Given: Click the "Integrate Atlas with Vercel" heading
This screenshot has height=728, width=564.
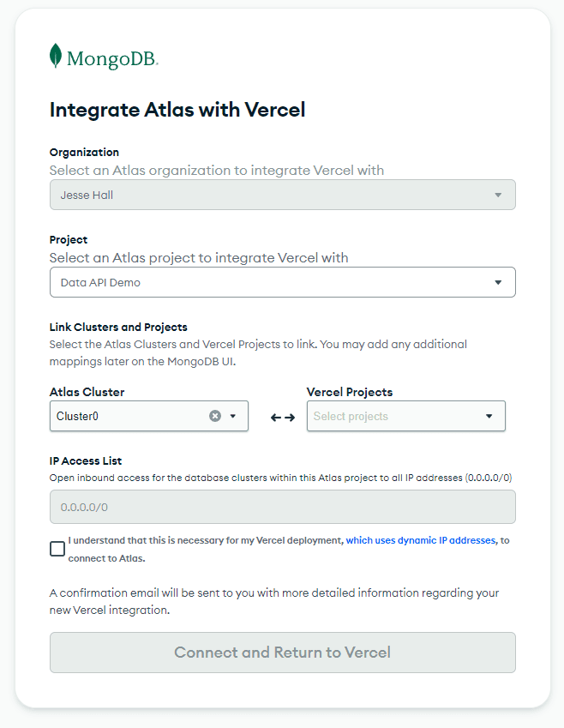Looking at the screenshot, I should tap(177, 110).
